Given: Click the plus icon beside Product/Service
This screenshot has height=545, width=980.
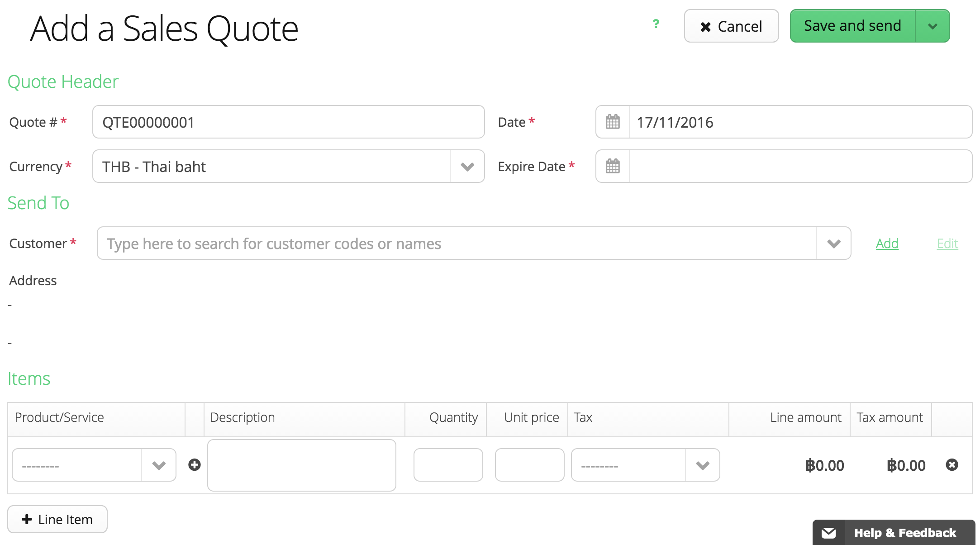Looking at the screenshot, I should coord(195,465).
